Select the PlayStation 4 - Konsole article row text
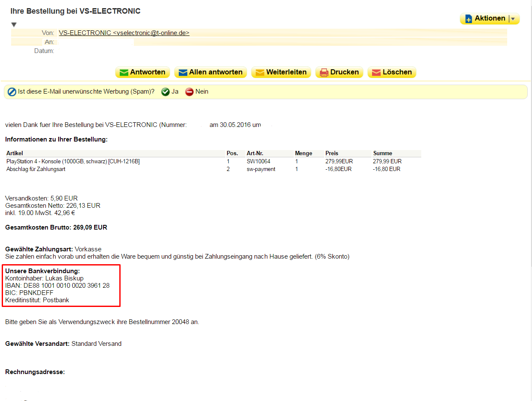Viewport: 532px width, 401px height. click(x=73, y=161)
